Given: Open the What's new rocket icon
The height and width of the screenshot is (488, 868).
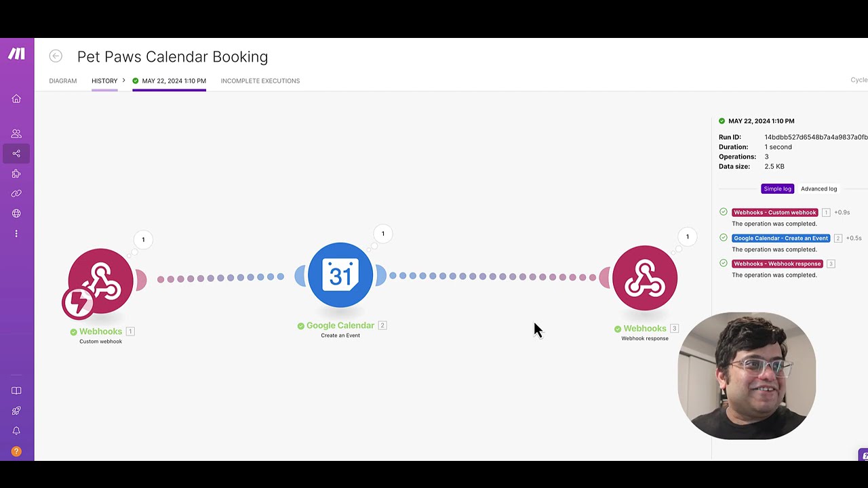Looking at the screenshot, I should point(16,411).
